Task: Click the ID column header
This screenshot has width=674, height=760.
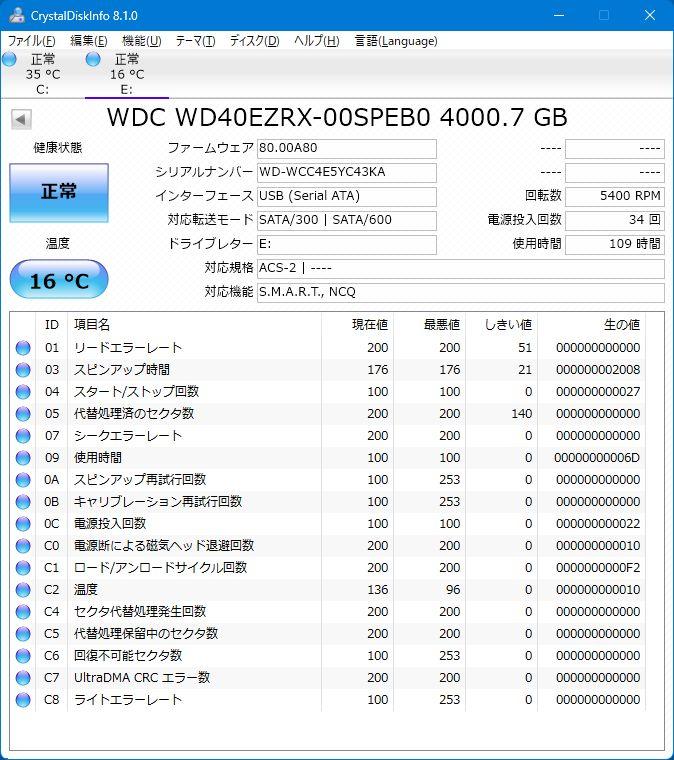Action: click(x=51, y=325)
